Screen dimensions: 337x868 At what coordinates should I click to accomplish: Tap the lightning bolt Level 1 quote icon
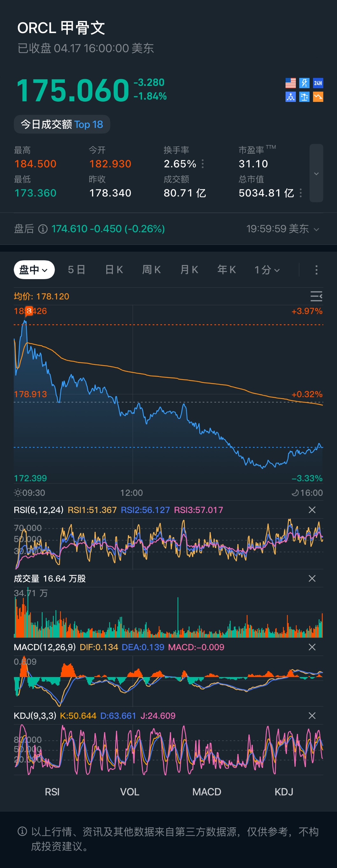[304, 83]
